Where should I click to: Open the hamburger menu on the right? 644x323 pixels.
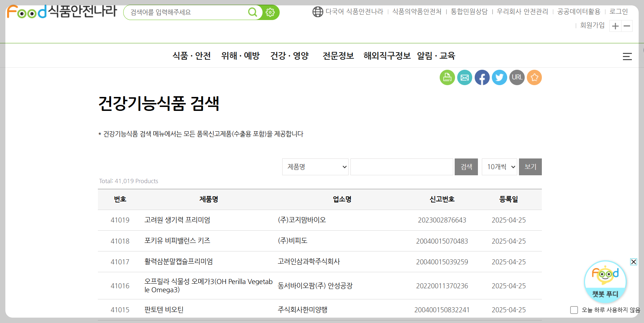[x=627, y=56]
